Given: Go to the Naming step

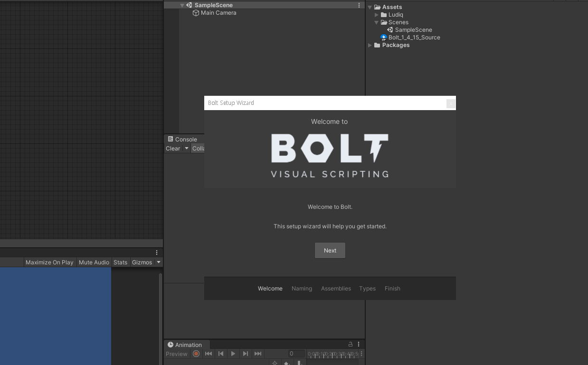Looking at the screenshot, I should (x=302, y=289).
